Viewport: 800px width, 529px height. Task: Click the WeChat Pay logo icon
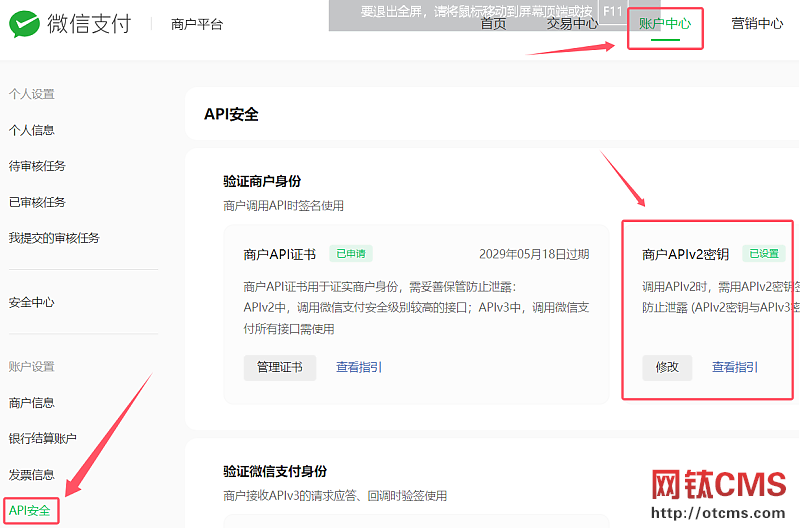[x=24, y=24]
